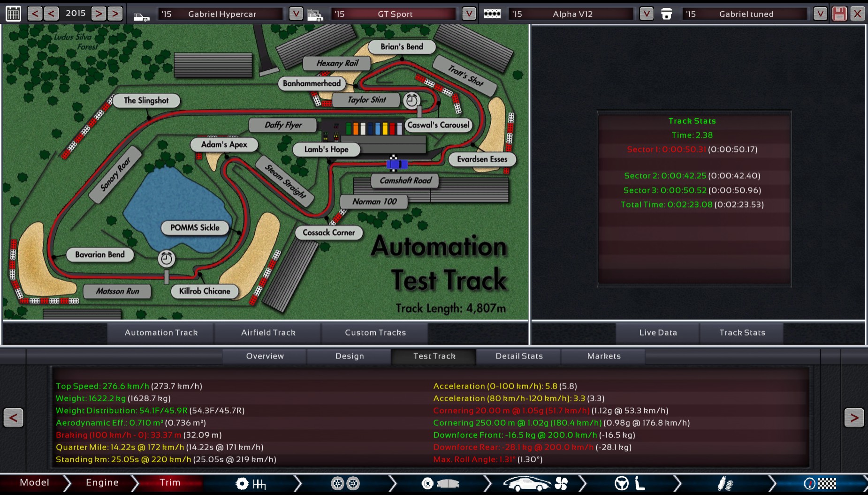
Task: Select the Gabriel tuned variant name field
Action: coord(745,14)
